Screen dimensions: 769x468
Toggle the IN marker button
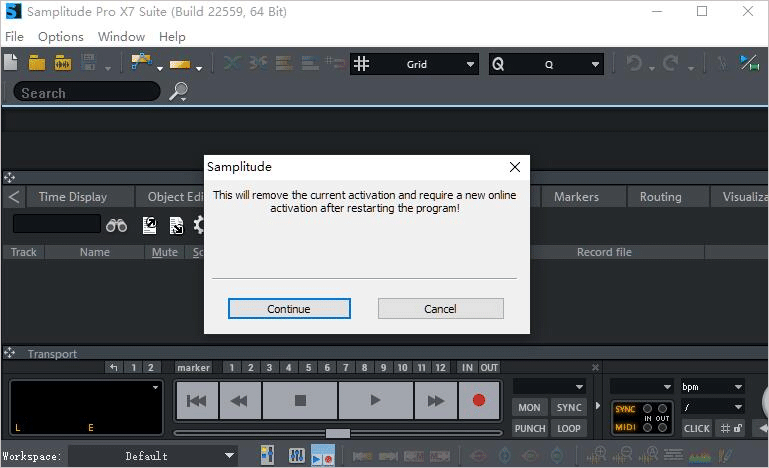(x=467, y=367)
